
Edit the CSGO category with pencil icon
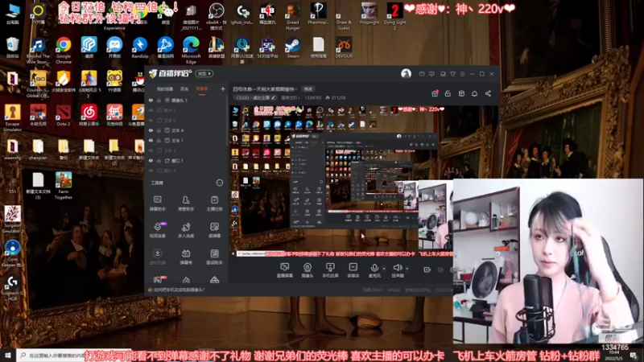[x=273, y=97]
